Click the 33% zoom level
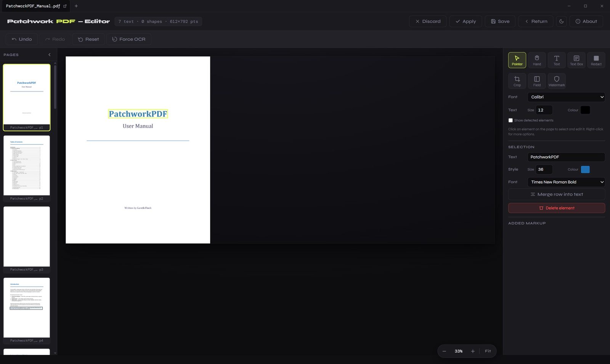Viewport: 610px width, 364px height. point(459,351)
